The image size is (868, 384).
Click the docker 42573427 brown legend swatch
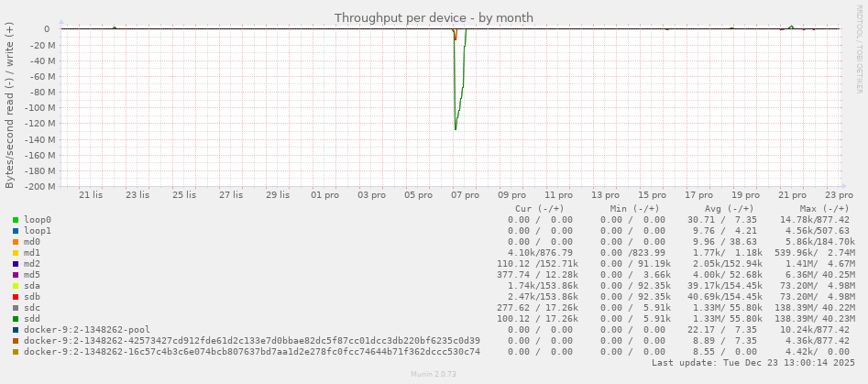tap(16, 341)
